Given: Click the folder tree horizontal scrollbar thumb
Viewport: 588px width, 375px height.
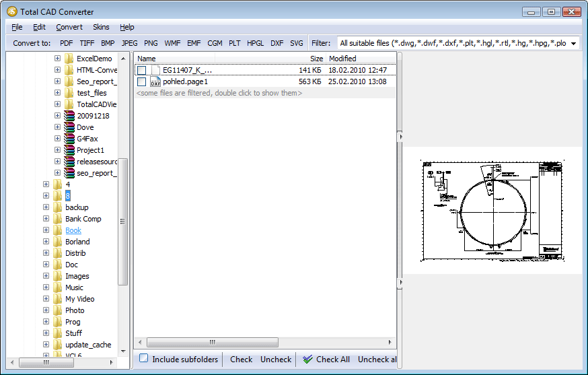Looking at the screenshot, I should coord(46,362).
